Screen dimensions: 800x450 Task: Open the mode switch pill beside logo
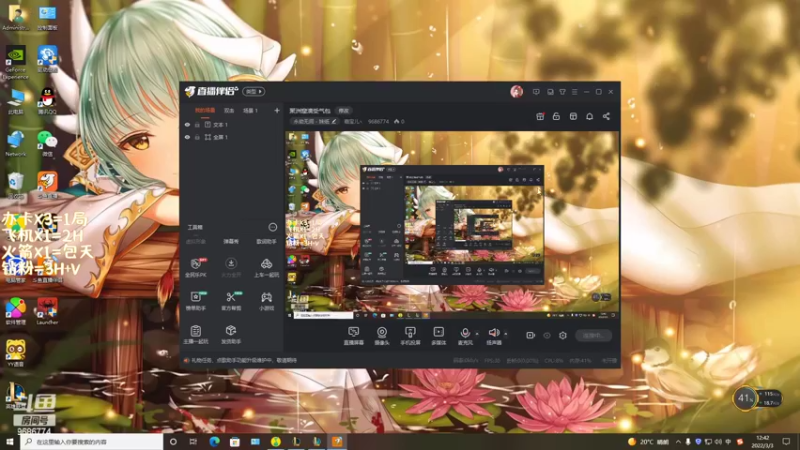(254, 91)
